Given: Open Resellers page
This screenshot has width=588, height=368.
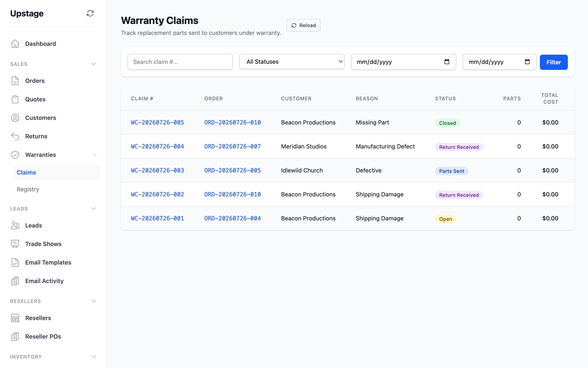Looking at the screenshot, I should [38, 318].
